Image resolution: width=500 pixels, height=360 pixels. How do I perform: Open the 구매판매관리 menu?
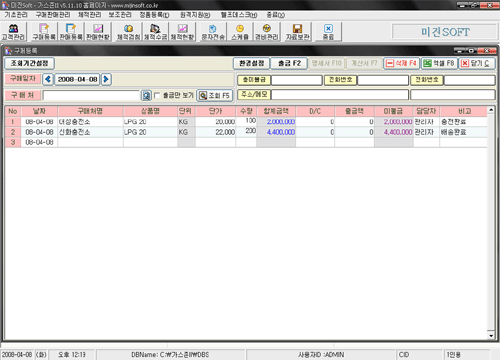(x=53, y=15)
